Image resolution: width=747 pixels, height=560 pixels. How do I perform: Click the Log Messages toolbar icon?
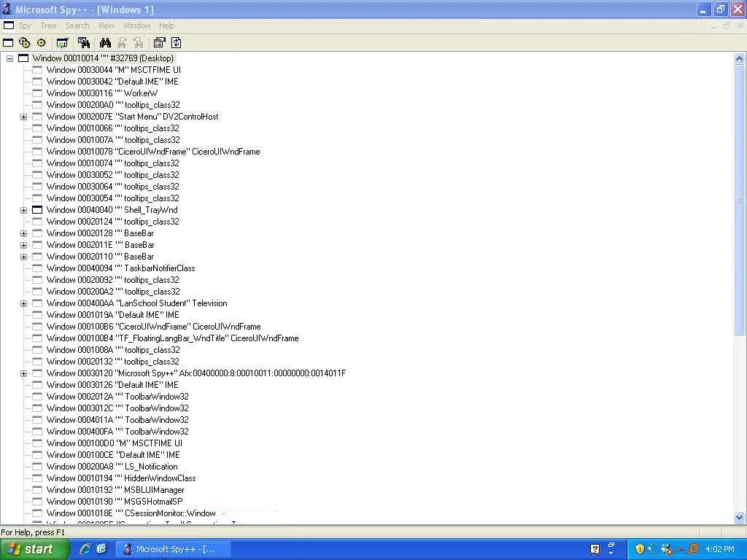click(62, 43)
